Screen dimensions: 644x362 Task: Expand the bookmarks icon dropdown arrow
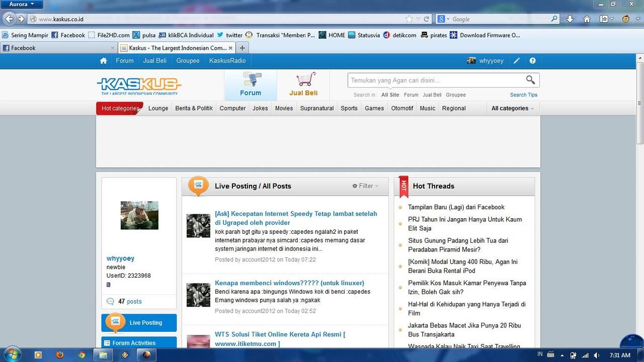[x=612, y=19]
